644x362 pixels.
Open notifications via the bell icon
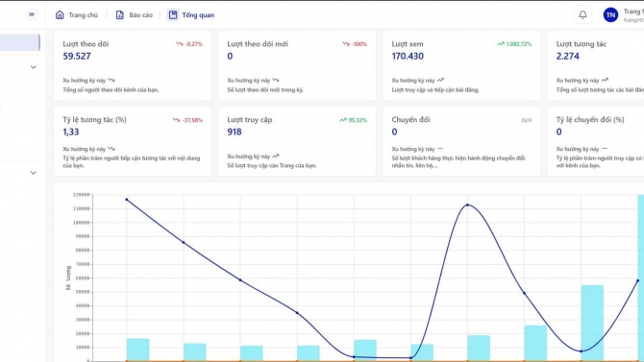click(582, 14)
